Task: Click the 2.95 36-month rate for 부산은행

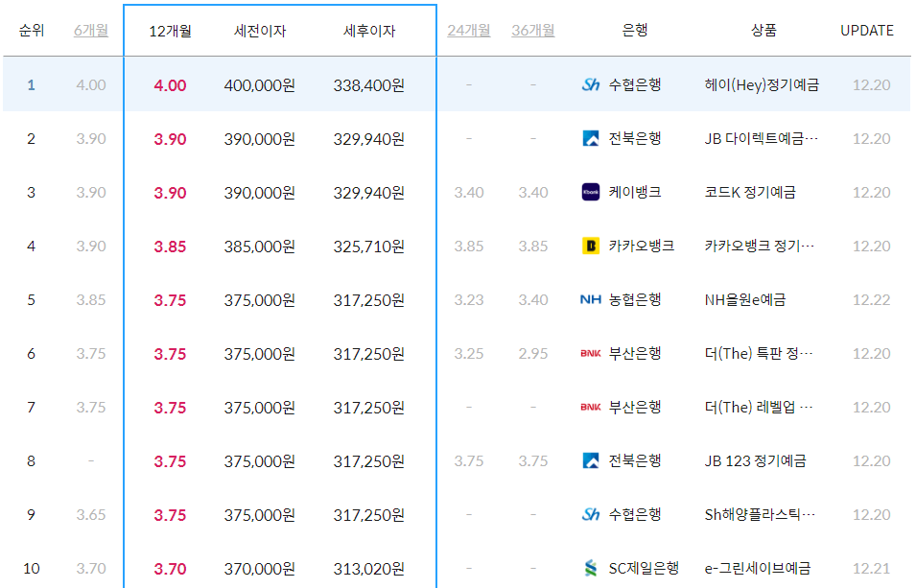Action: (x=533, y=354)
